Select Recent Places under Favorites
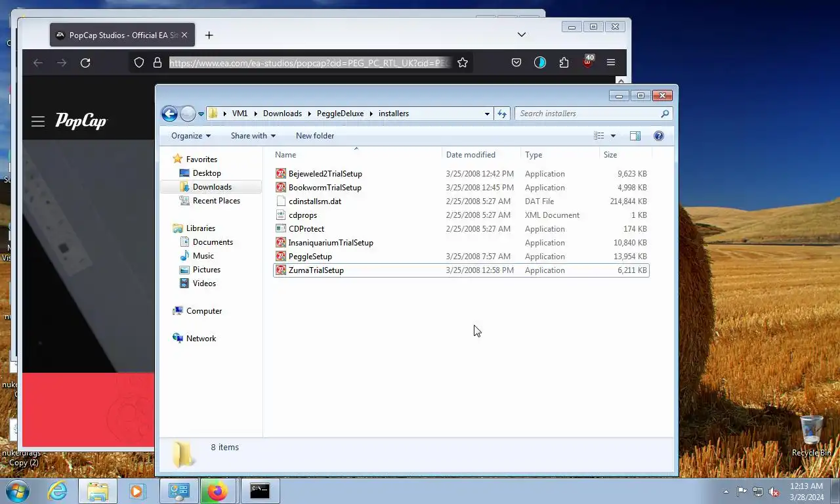 coord(217,201)
